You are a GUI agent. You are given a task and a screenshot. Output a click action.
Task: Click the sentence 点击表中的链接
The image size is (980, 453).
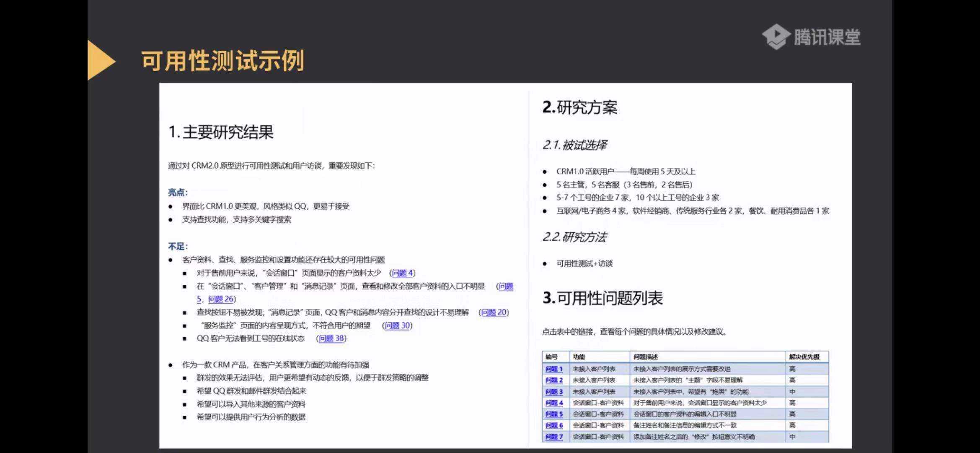pyautogui.click(x=635, y=332)
